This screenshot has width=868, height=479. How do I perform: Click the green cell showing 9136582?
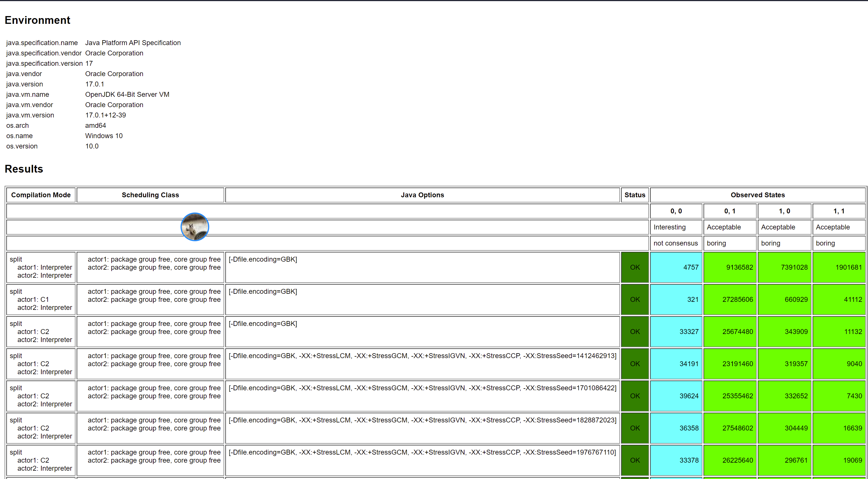[x=730, y=267]
